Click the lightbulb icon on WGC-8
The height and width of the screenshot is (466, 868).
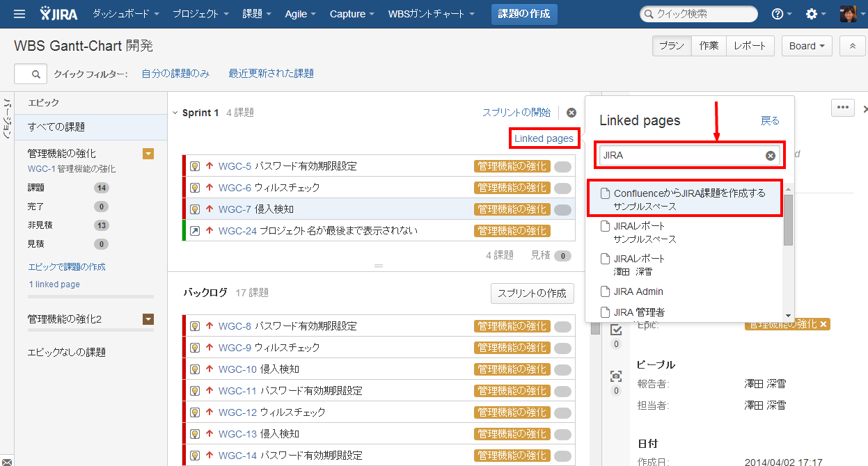[195, 326]
